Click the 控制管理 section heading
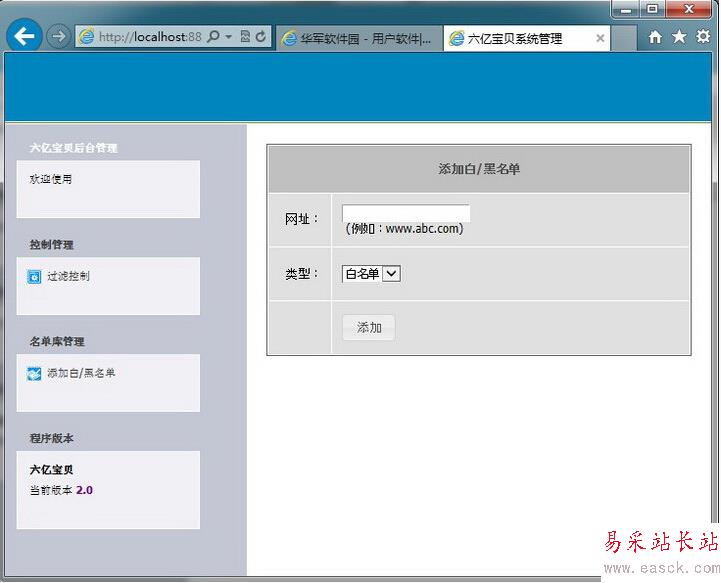The image size is (721, 583). pyautogui.click(x=52, y=244)
